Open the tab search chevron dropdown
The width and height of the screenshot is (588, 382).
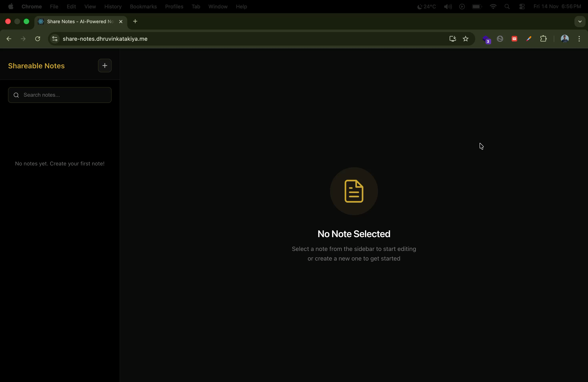(580, 21)
